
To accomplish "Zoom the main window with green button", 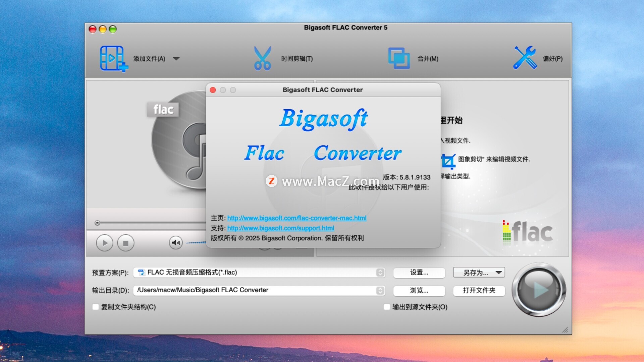I will coord(113,29).
